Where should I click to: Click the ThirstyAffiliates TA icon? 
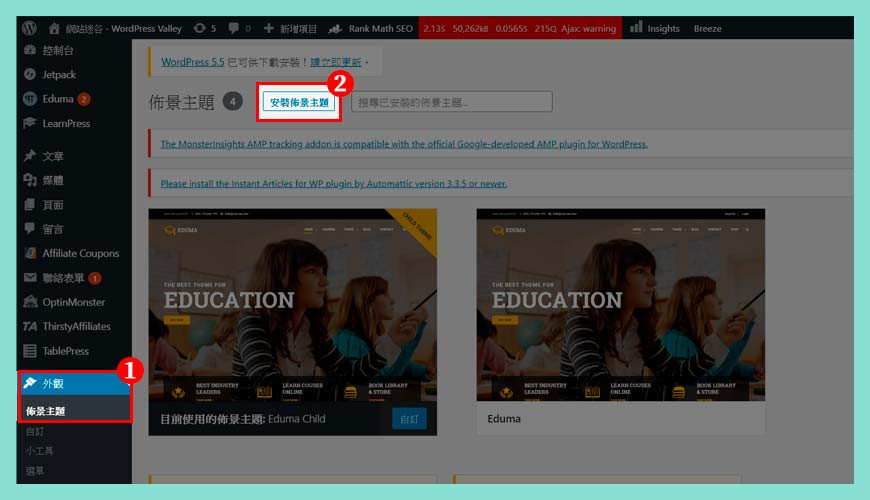30,326
